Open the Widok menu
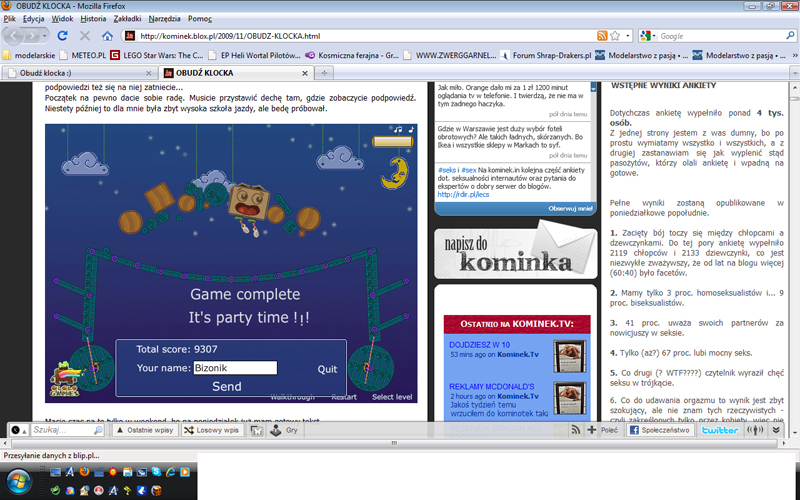 point(62,19)
